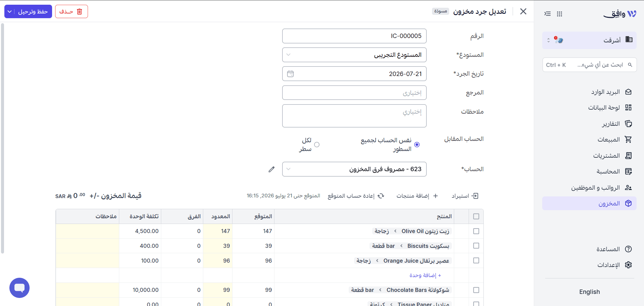Open المشتريات purchases section
Image resolution: width=644 pixels, height=306 pixels.
click(x=589, y=156)
